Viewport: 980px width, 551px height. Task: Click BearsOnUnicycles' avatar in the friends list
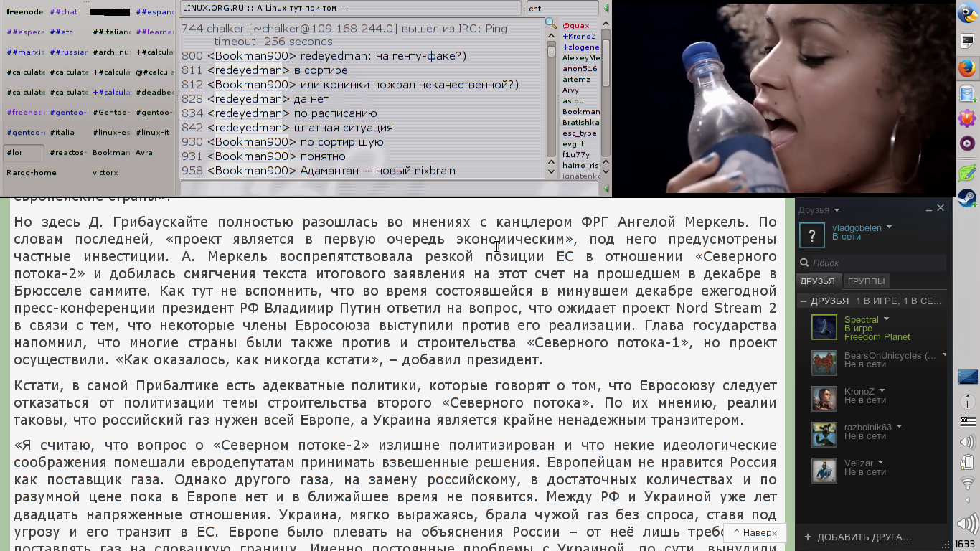(824, 363)
